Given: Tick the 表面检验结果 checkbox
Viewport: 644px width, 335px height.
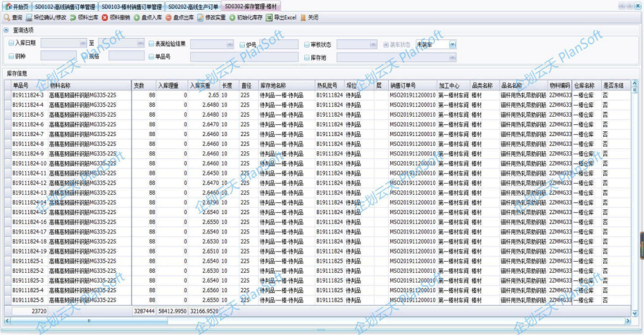Looking at the screenshot, I should 151,44.
